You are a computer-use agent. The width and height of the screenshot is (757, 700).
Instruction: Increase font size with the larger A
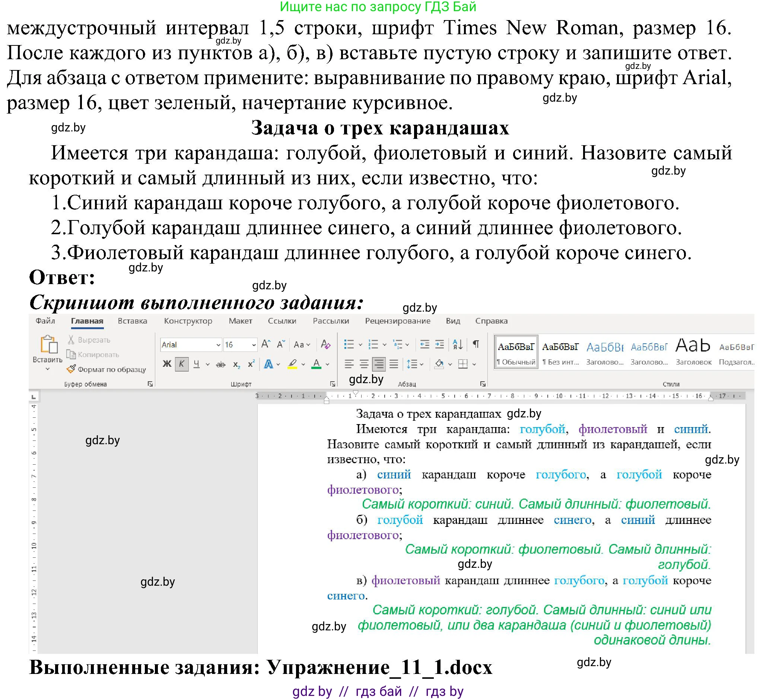click(x=266, y=344)
